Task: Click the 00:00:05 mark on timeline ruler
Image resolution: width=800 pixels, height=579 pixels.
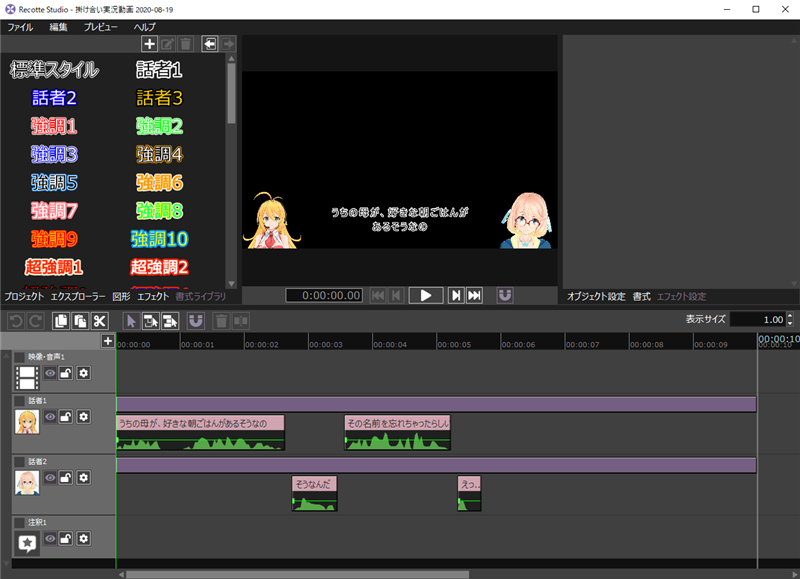Action: coord(454,344)
